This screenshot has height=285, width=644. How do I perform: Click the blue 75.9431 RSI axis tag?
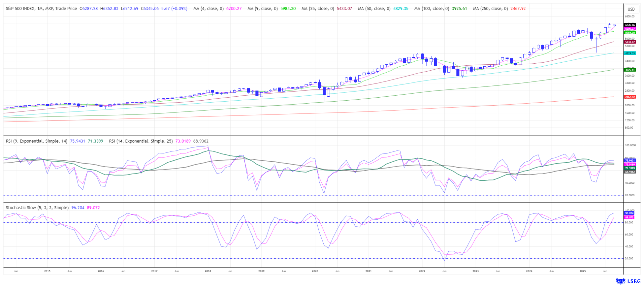tap(630, 161)
